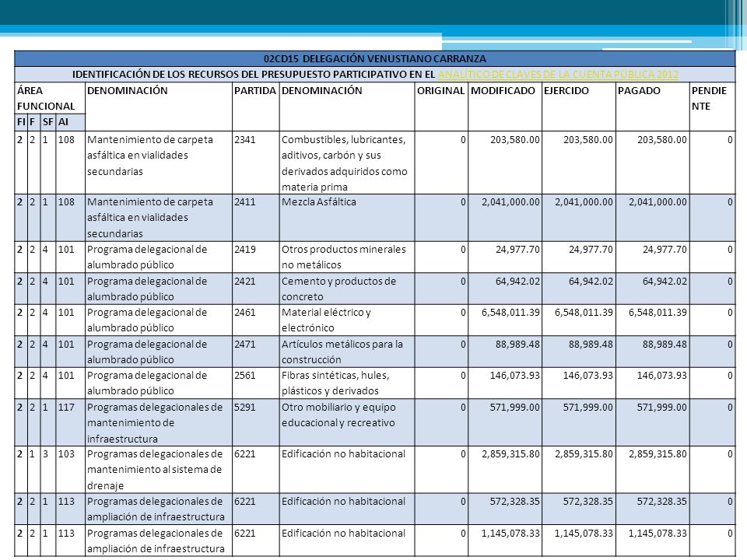
Task: Select the title 02CD15 Delegación Venustiano Carranza
Action: (375, 58)
